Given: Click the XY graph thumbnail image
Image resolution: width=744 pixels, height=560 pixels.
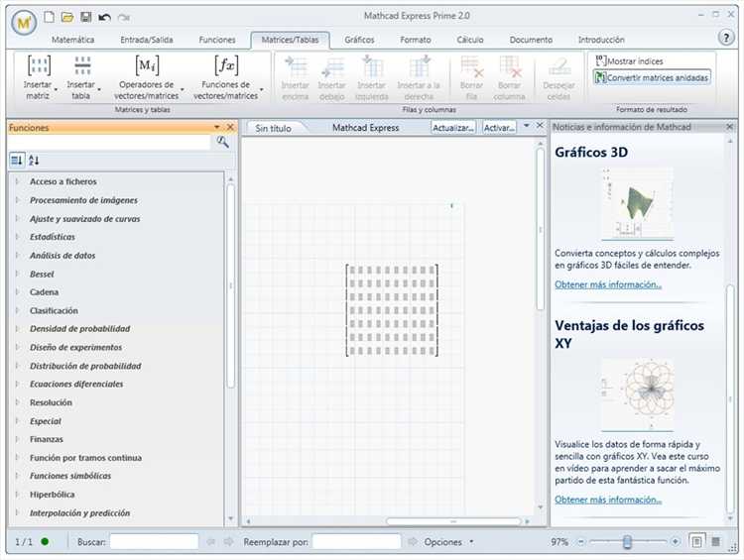Looking at the screenshot, I should point(637,394).
